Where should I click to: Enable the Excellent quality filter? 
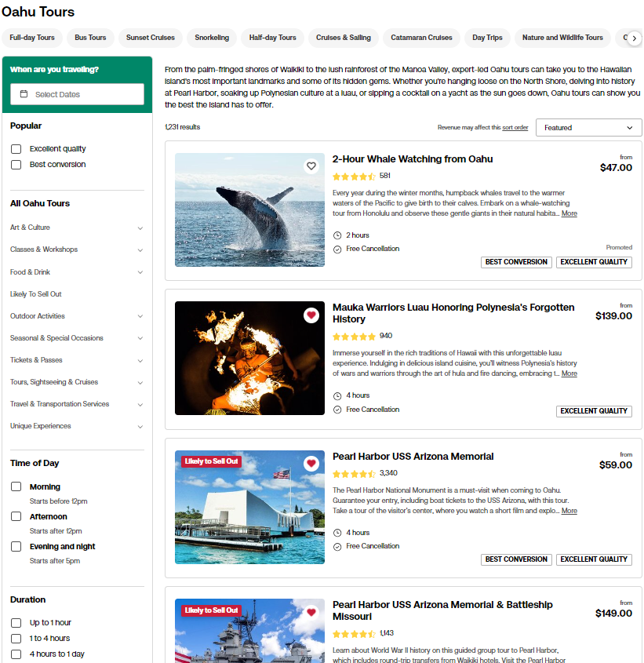click(x=16, y=149)
